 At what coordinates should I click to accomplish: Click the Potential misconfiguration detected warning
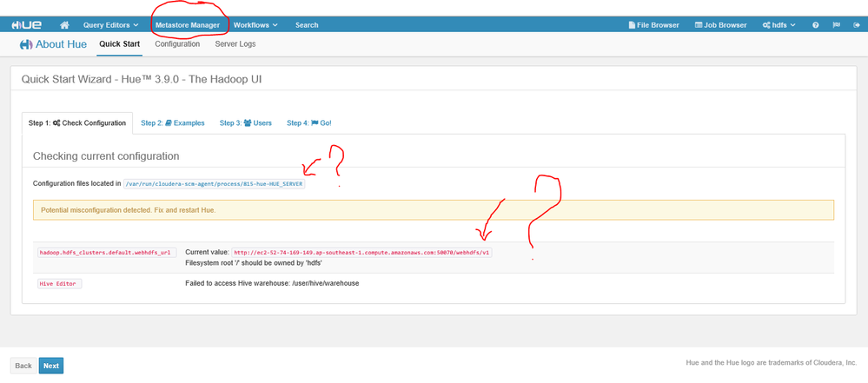click(x=434, y=210)
